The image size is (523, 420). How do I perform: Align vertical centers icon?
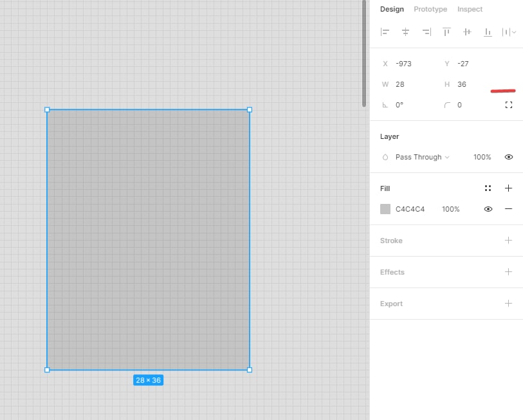(467, 32)
